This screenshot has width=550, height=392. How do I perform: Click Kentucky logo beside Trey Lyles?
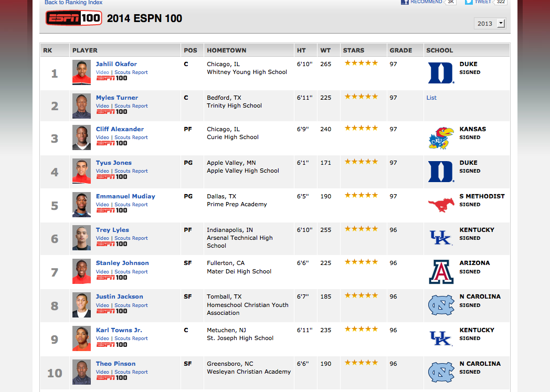(x=441, y=238)
